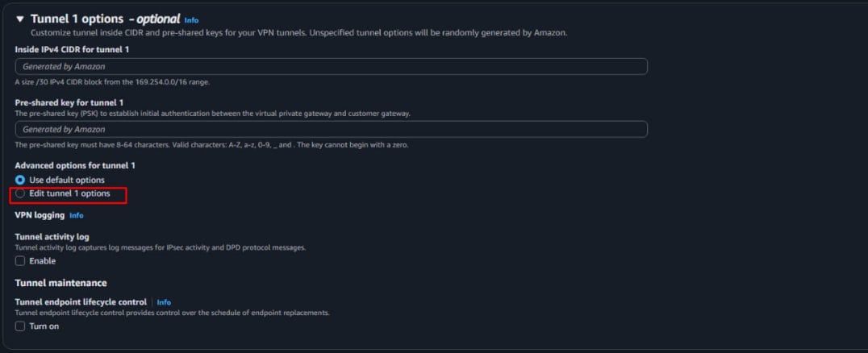The height and width of the screenshot is (353, 868).
Task: Choose the Edit tunnel 1 options radio button
Action: coord(20,194)
